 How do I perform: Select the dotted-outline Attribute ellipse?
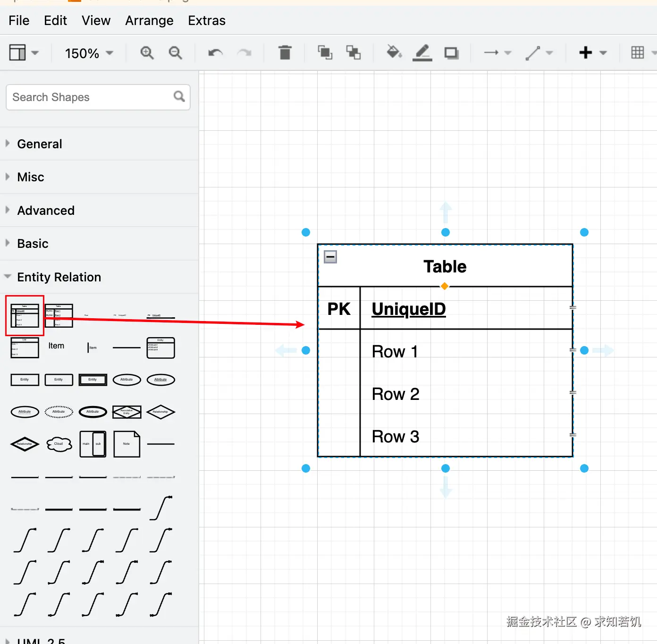click(59, 412)
